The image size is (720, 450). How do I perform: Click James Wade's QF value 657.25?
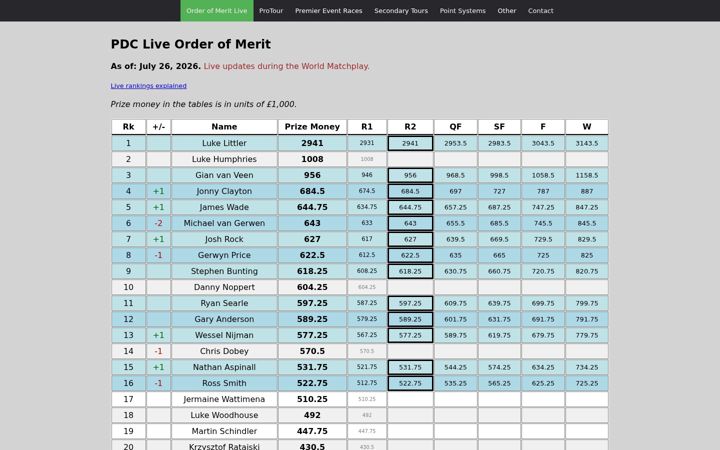pos(456,208)
